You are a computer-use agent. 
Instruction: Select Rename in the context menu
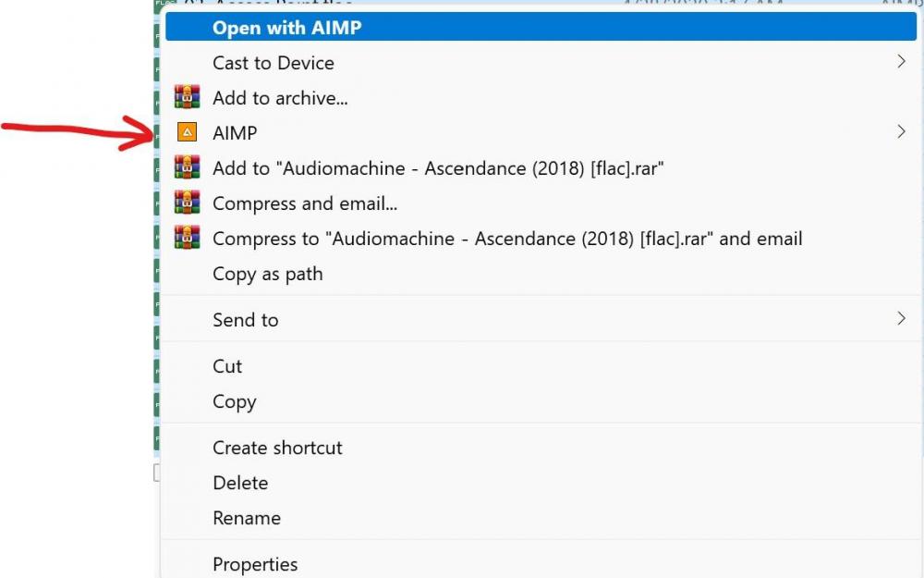(x=247, y=518)
